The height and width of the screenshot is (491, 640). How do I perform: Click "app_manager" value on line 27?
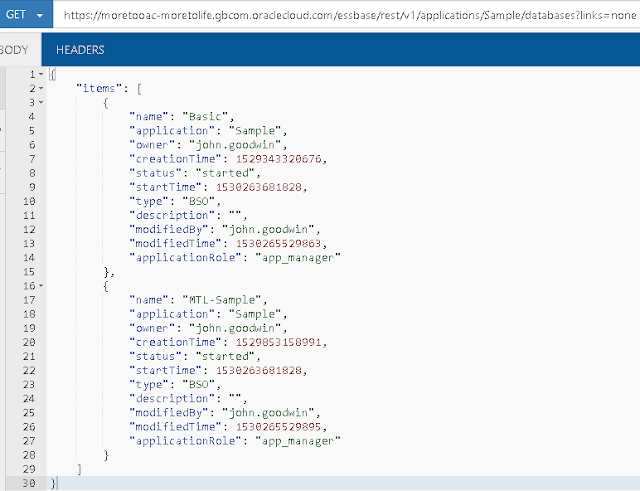click(298, 441)
